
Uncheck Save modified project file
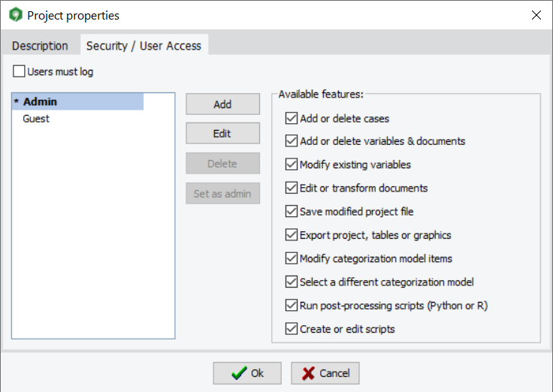point(292,212)
